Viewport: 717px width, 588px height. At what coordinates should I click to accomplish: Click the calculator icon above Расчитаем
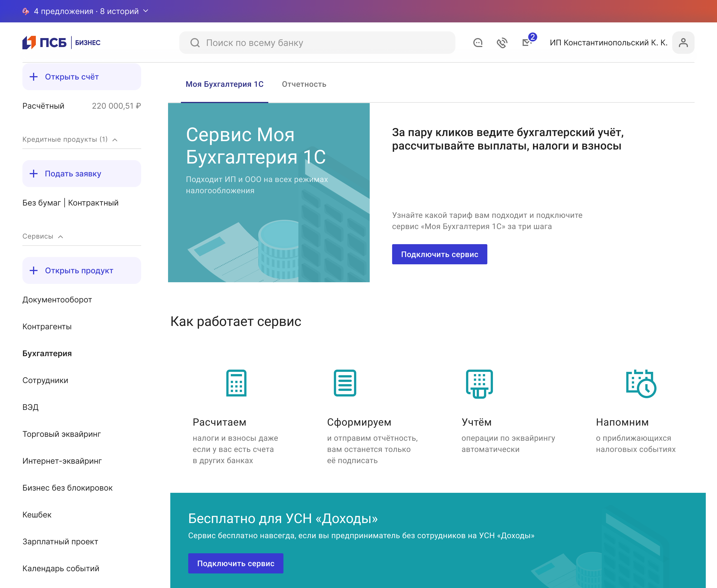click(x=236, y=383)
